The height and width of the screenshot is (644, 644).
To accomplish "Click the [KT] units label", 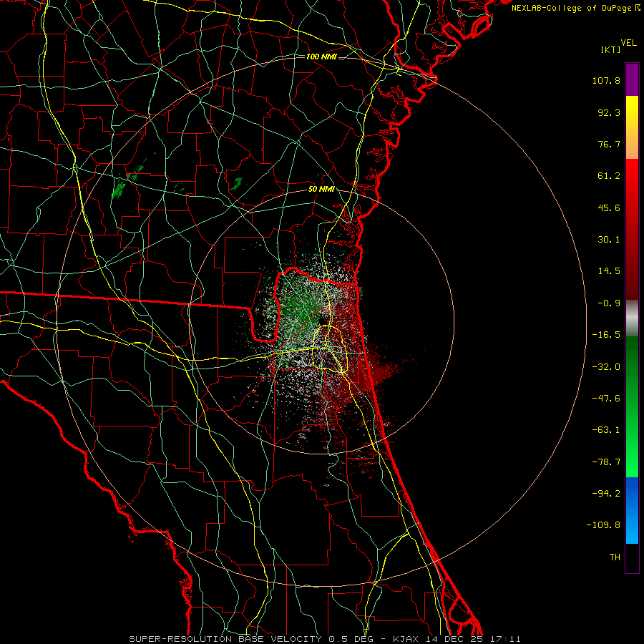I will tap(610, 49).
